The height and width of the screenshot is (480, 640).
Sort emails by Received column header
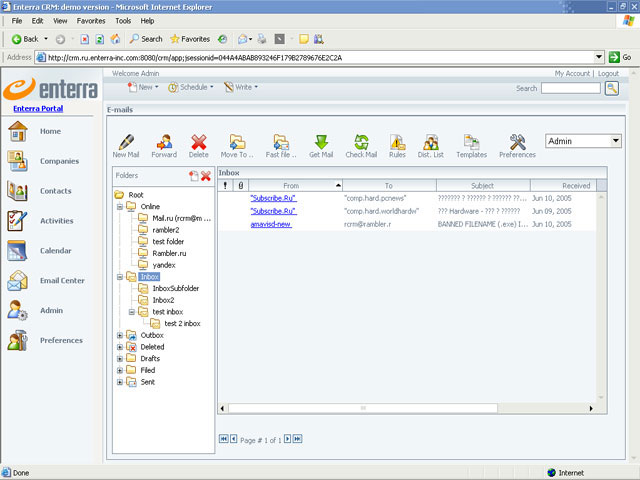click(564, 186)
